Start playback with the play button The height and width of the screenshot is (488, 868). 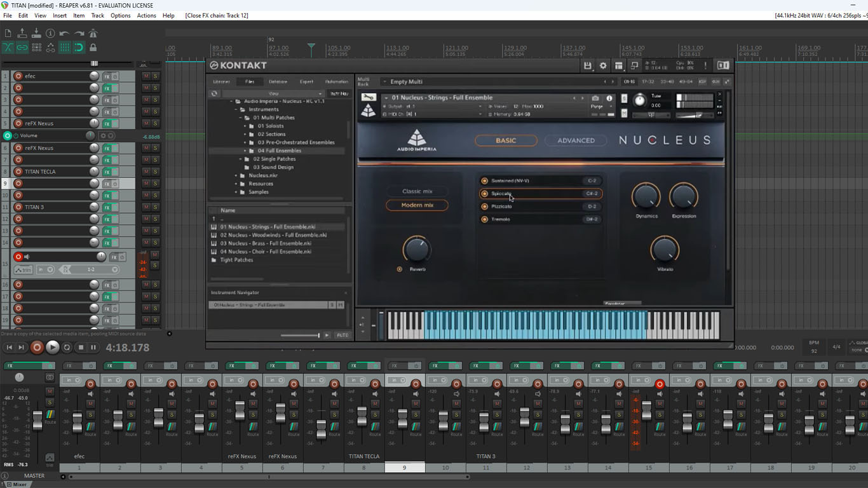point(53,347)
